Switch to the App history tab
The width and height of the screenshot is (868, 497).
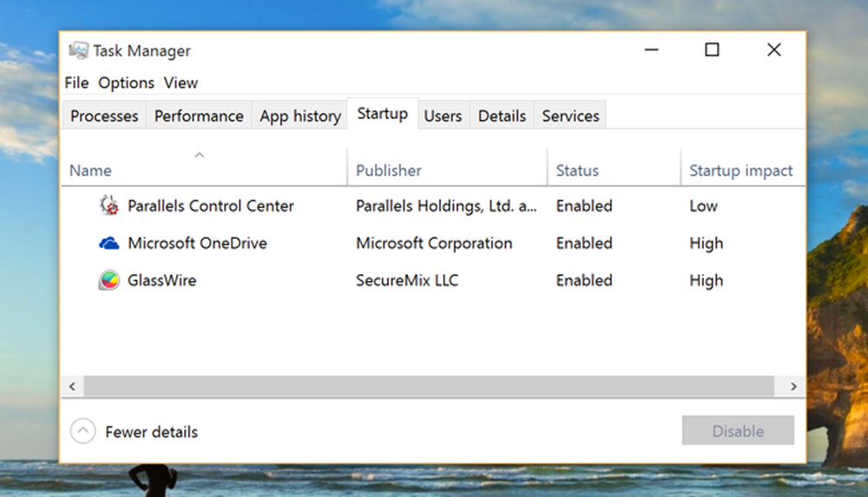[300, 115]
